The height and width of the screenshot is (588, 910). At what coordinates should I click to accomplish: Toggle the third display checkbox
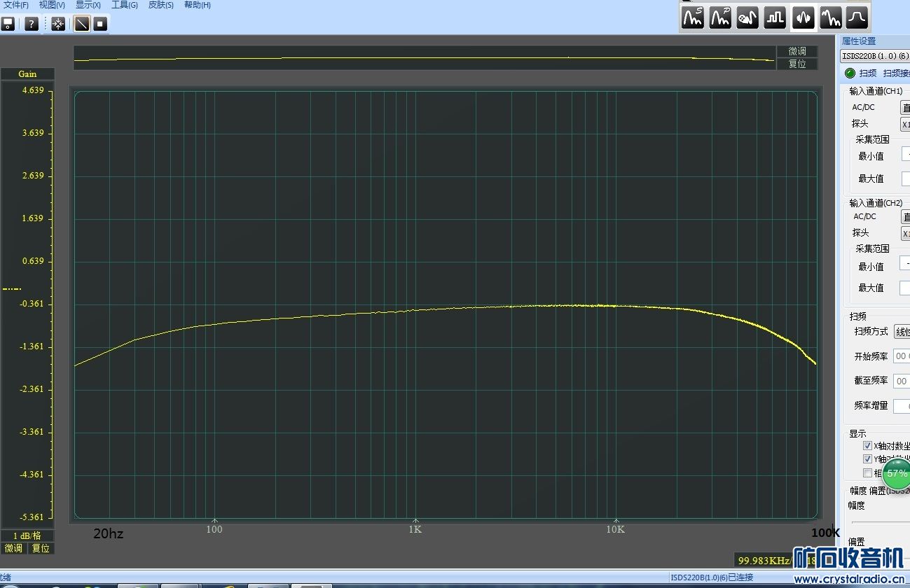(867, 473)
